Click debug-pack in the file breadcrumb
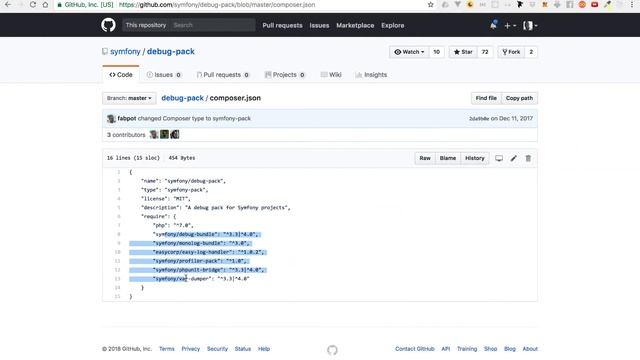 tap(182, 98)
